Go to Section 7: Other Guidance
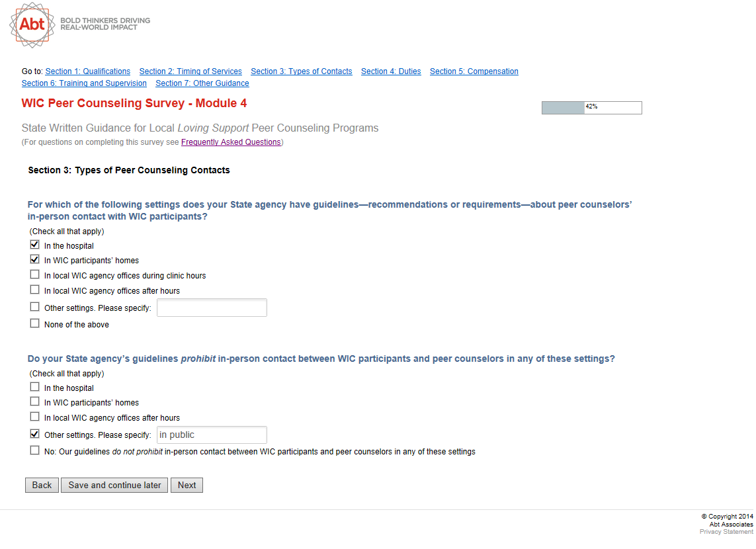The height and width of the screenshot is (549, 756). coord(202,83)
